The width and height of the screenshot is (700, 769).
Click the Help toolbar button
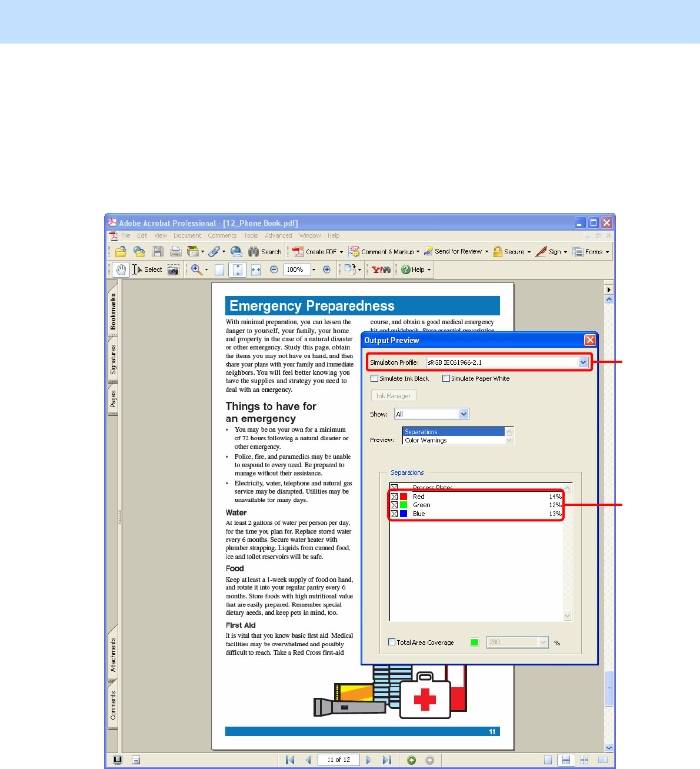pos(416,269)
